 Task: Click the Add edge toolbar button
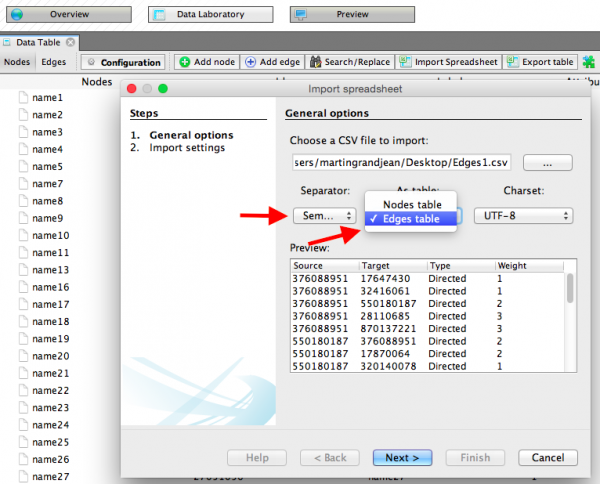pos(273,62)
